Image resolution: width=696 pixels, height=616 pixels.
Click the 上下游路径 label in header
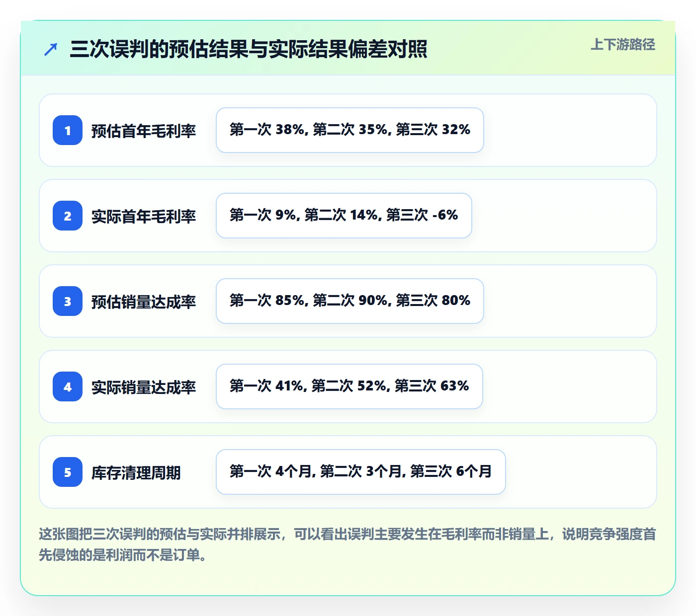pos(623,45)
